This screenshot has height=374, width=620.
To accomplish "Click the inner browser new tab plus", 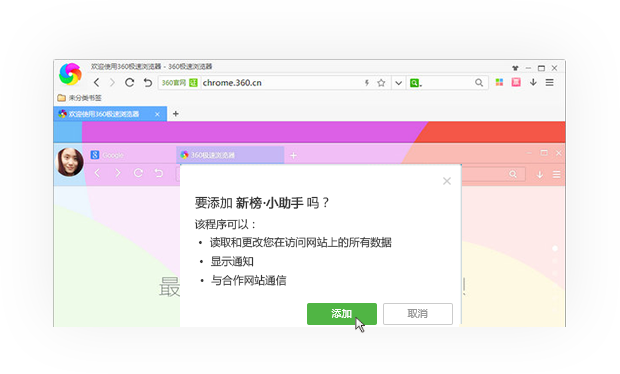I will click(x=293, y=155).
